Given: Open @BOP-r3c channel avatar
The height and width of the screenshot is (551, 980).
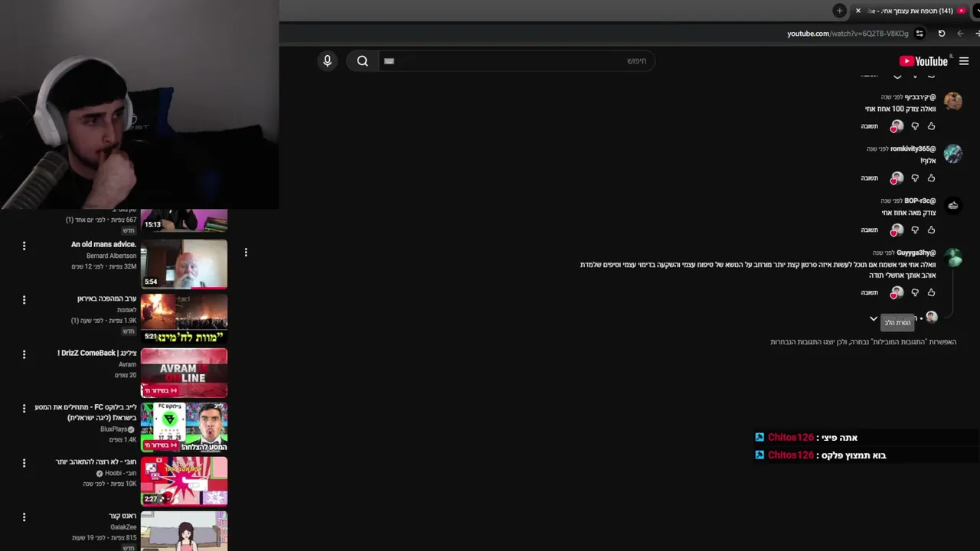Looking at the screenshot, I should click(953, 205).
